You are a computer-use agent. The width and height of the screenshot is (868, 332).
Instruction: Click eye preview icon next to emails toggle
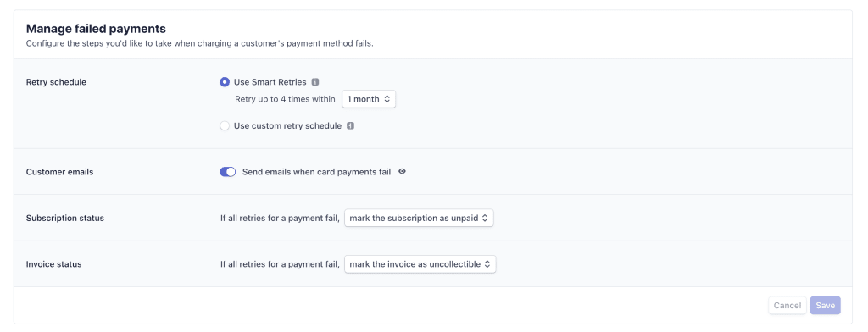[403, 172]
